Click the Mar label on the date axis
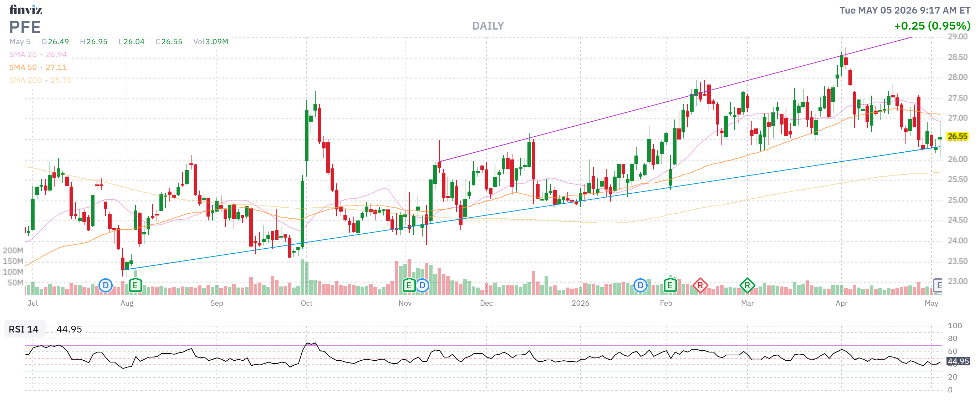The height and width of the screenshot is (401, 980). (x=747, y=303)
